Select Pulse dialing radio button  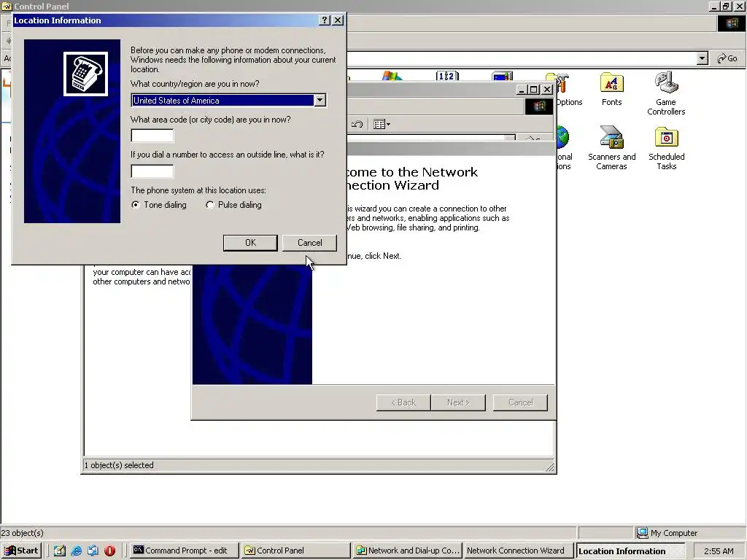click(x=209, y=205)
